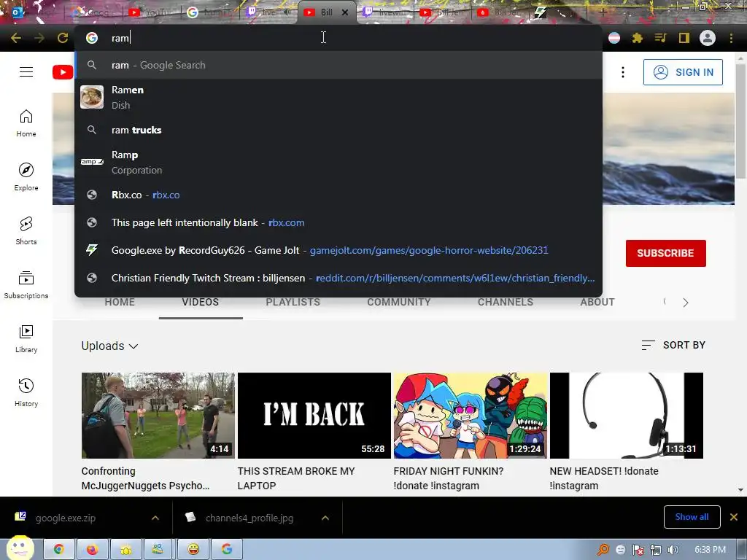Open Shorts in the YouTube sidebar
747x560 pixels.
click(x=26, y=231)
